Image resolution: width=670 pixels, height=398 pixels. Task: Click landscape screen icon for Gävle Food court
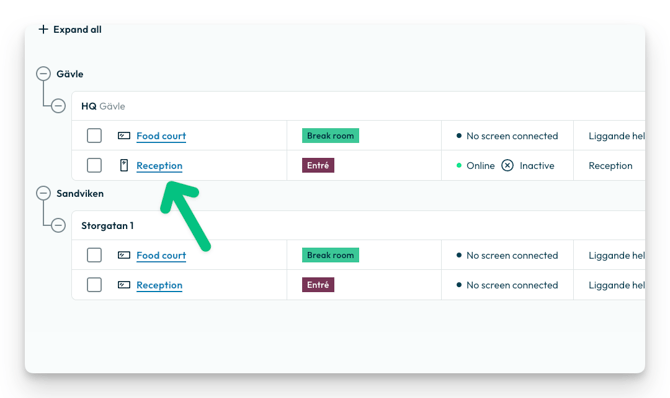[124, 136]
